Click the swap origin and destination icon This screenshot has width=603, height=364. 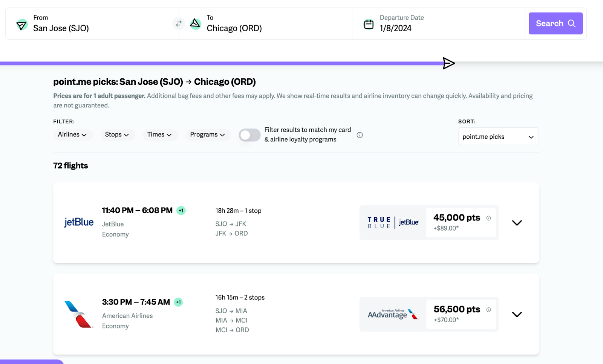[179, 23]
